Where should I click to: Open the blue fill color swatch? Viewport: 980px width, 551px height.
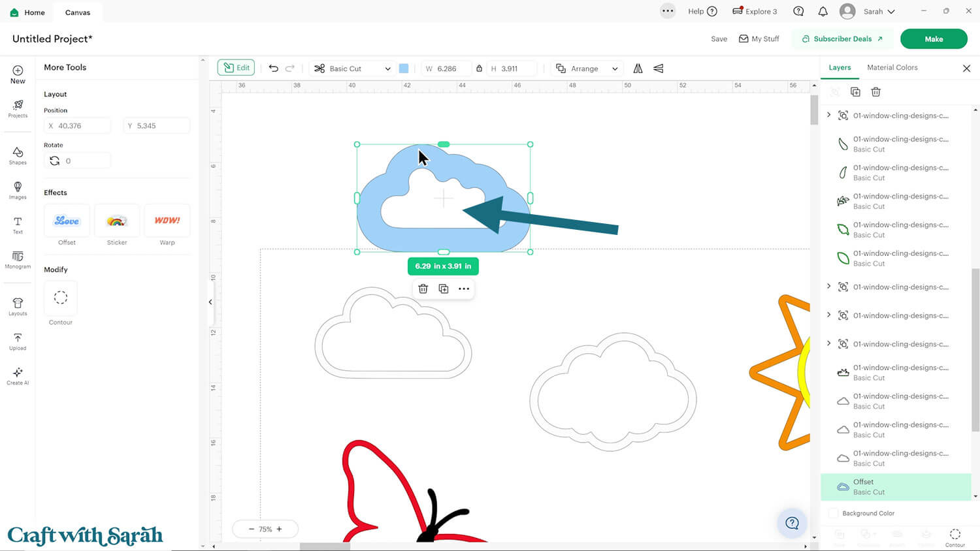click(404, 69)
